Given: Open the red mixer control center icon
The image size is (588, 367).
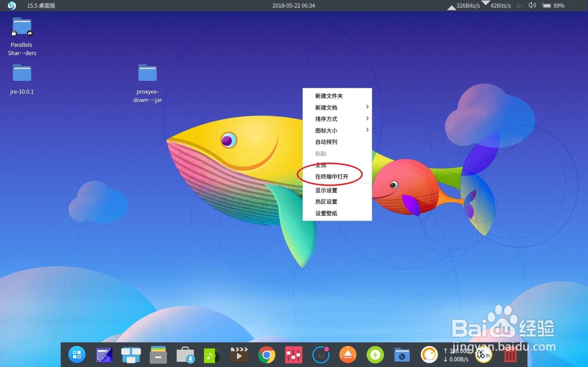Looking at the screenshot, I should pyautogui.click(x=293, y=355).
